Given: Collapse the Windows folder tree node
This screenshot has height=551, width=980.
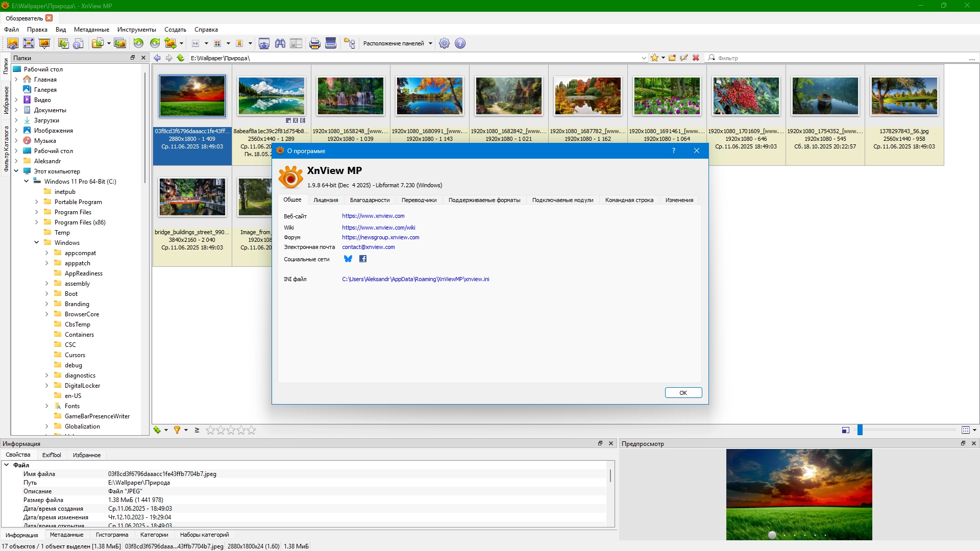Looking at the screenshot, I should [36, 243].
